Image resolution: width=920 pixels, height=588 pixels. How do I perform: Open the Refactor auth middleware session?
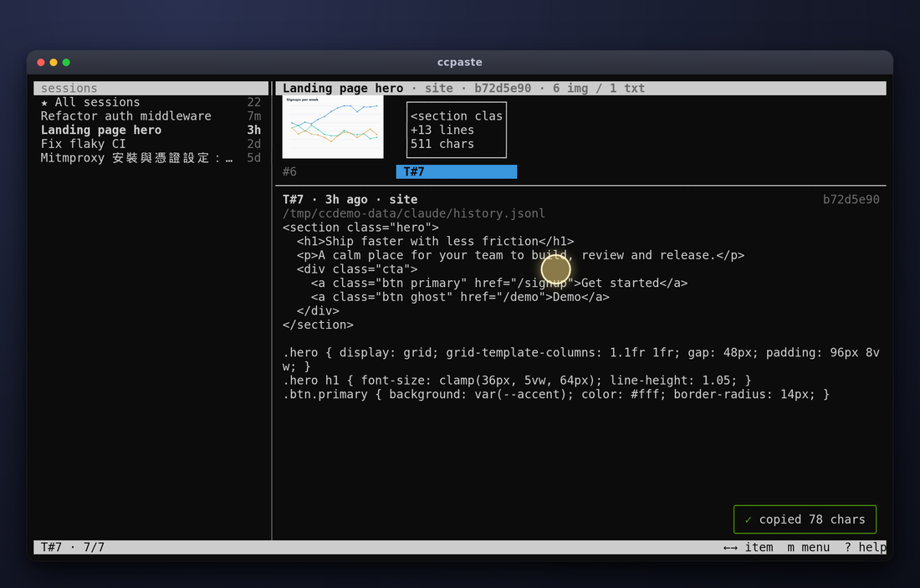click(151, 116)
